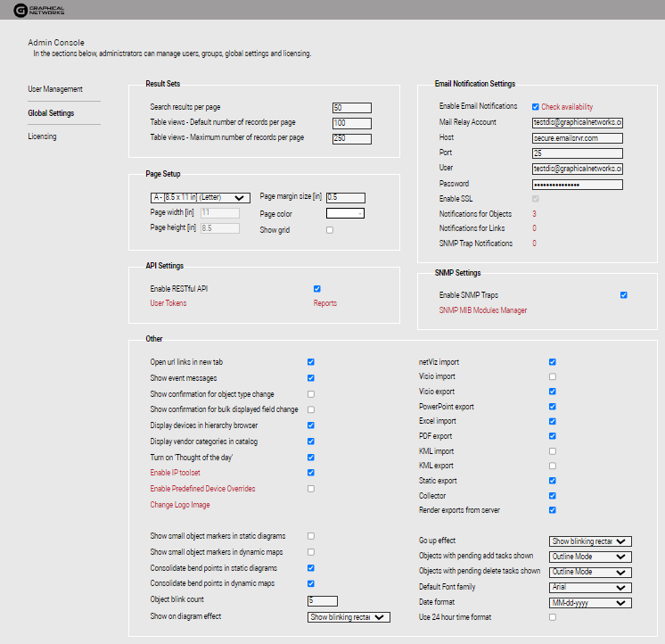The width and height of the screenshot is (665, 644).
Task: Click the Search results per page field
Action: point(351,108)
